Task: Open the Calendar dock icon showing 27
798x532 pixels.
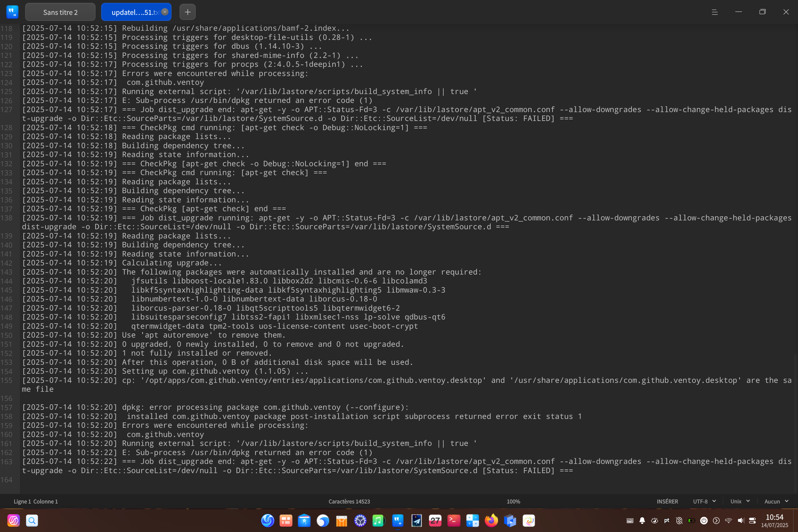Action: 435,520
